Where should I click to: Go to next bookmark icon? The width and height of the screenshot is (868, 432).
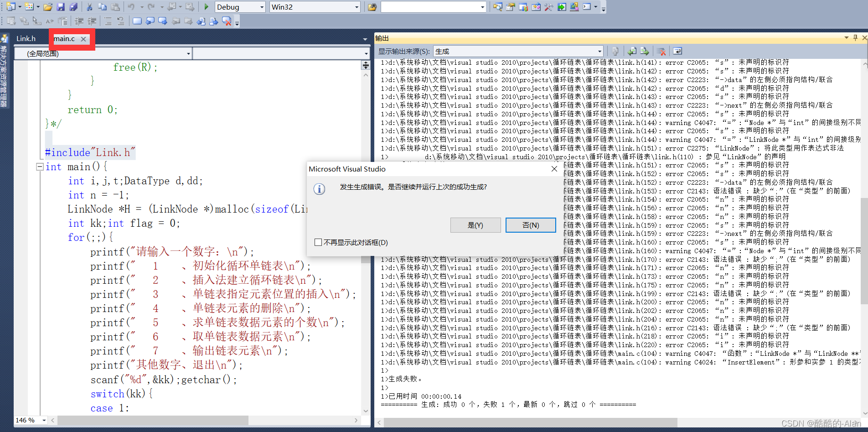pos(163,21)
